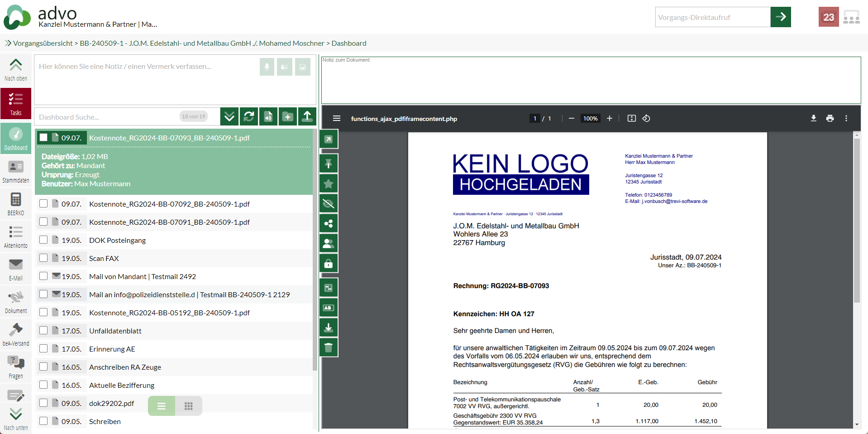
Task: Lock the document with padlock icon
Action: (329, 263)
